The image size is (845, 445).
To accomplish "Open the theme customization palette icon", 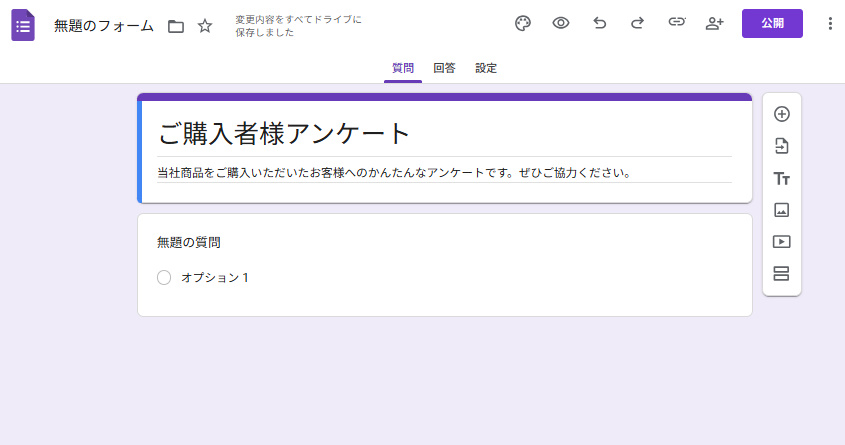I will [x=523, y=24].
